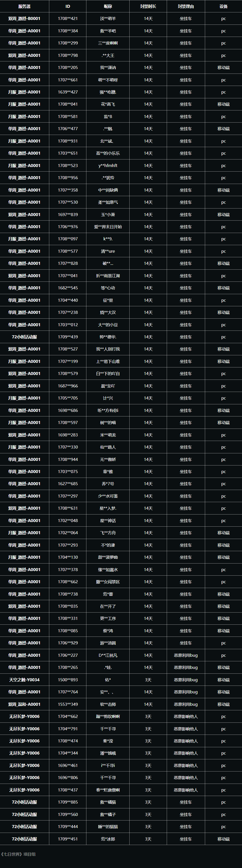The width and height of the screenshot is (242, 868).
Task: Select the server cell 双周_温和-A0001
Action: click(24, 704)
